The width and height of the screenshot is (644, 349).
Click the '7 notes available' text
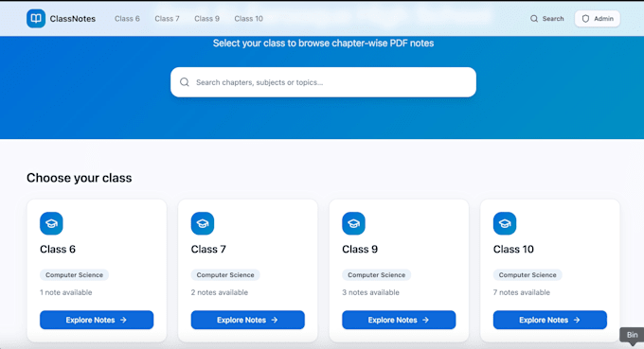tap(522, 292)
